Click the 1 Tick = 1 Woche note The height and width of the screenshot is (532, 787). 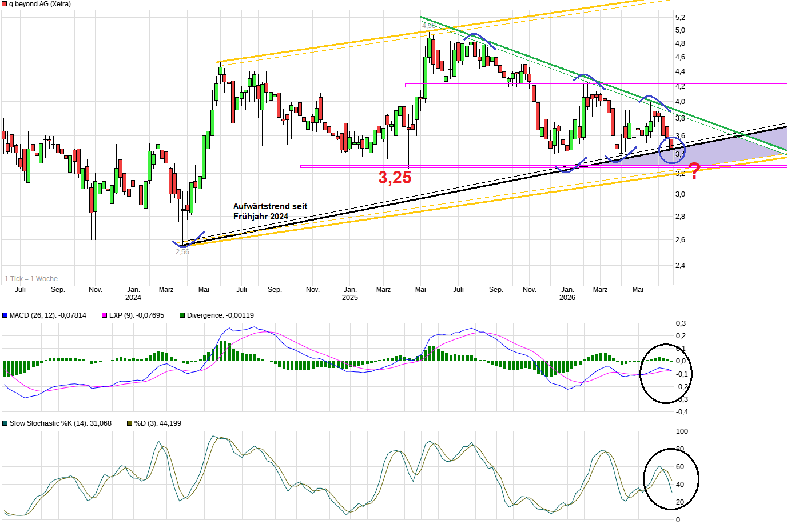31,279
